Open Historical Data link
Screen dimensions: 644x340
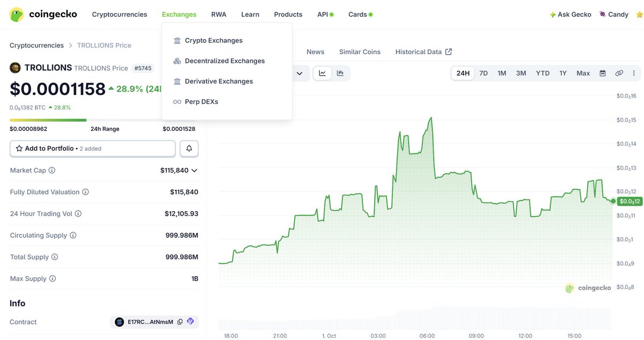click(x=423, y=52)
